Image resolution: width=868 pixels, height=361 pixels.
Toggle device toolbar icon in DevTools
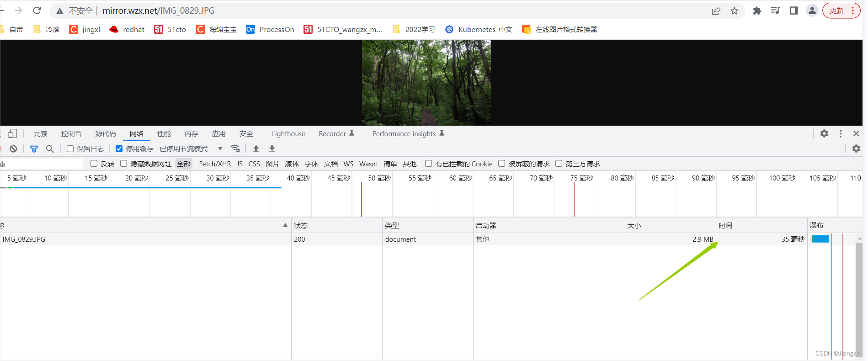point(13,133)
